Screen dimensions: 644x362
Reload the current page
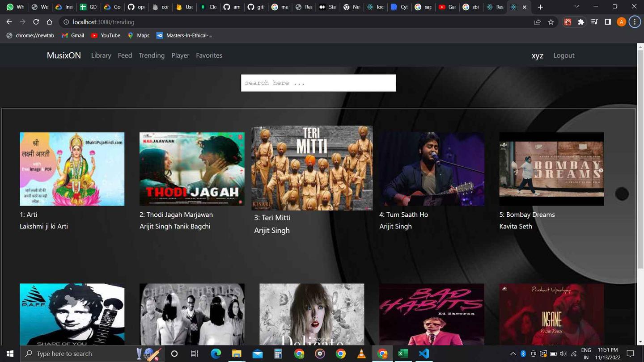36,22
